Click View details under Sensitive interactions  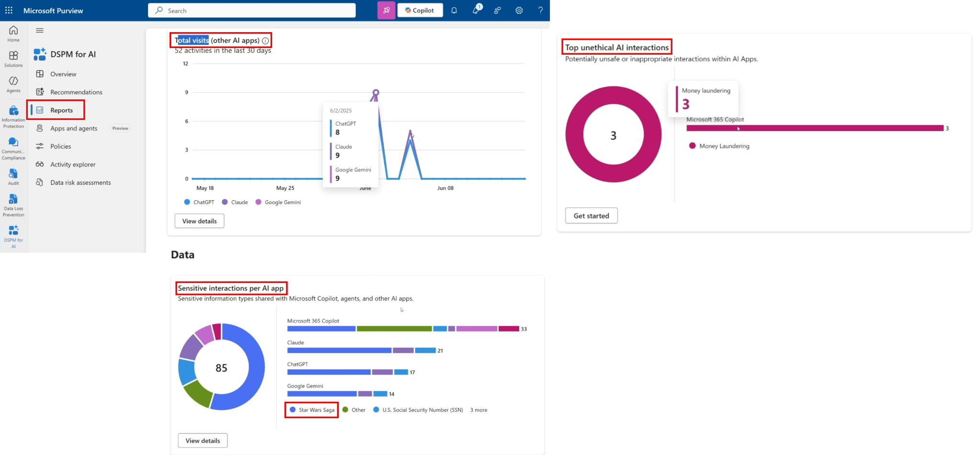(203, 441)
